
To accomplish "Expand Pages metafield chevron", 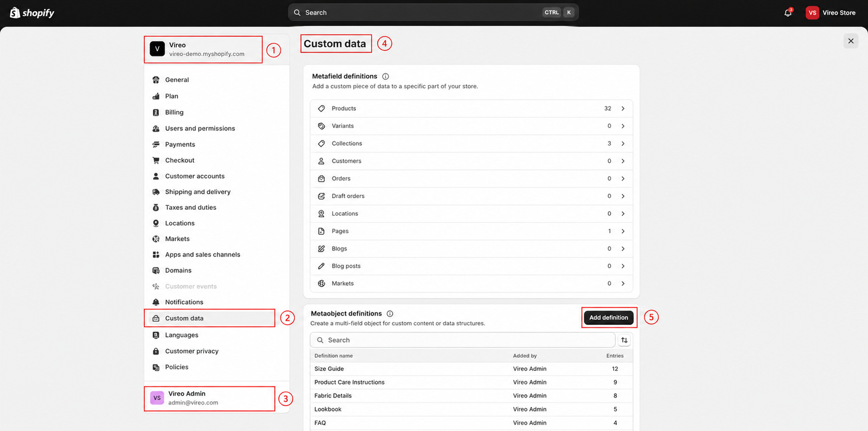I will point(623,231).
